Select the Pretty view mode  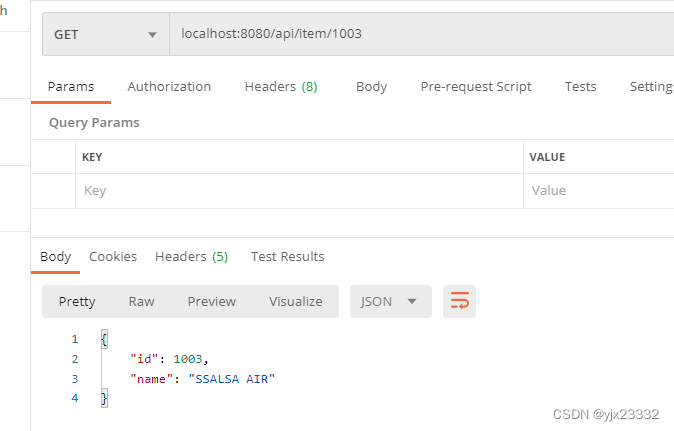coord(77,302)
